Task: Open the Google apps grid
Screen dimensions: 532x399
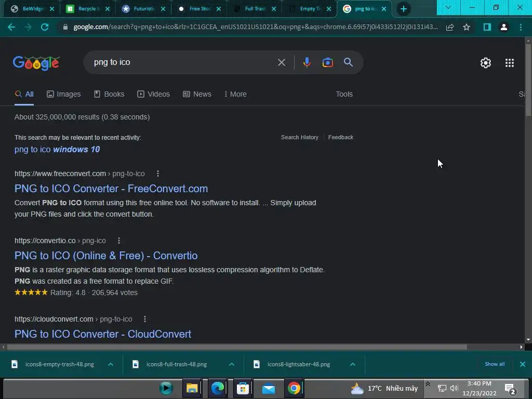Action: point(510,63)
